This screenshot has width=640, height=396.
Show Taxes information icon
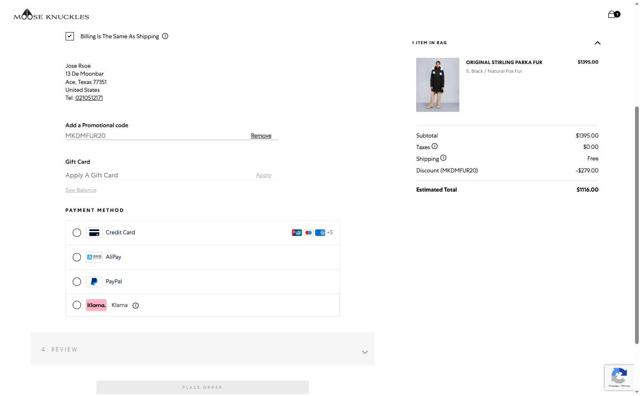[x=435, y=146]
